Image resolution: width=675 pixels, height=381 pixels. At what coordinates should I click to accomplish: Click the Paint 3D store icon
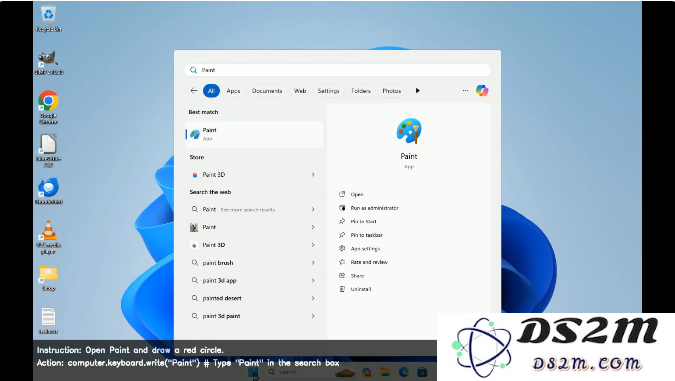click(195, 175)
